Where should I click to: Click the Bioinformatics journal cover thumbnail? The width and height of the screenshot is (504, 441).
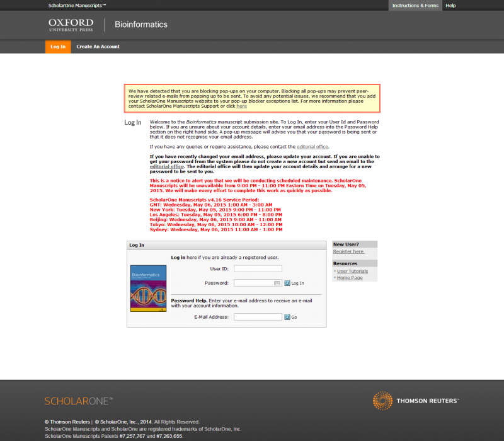point(148,289)
